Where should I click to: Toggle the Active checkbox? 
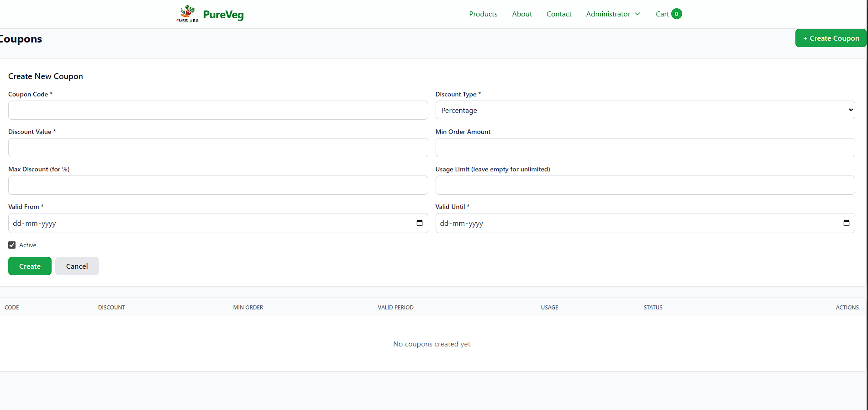[x=12, y=245]
